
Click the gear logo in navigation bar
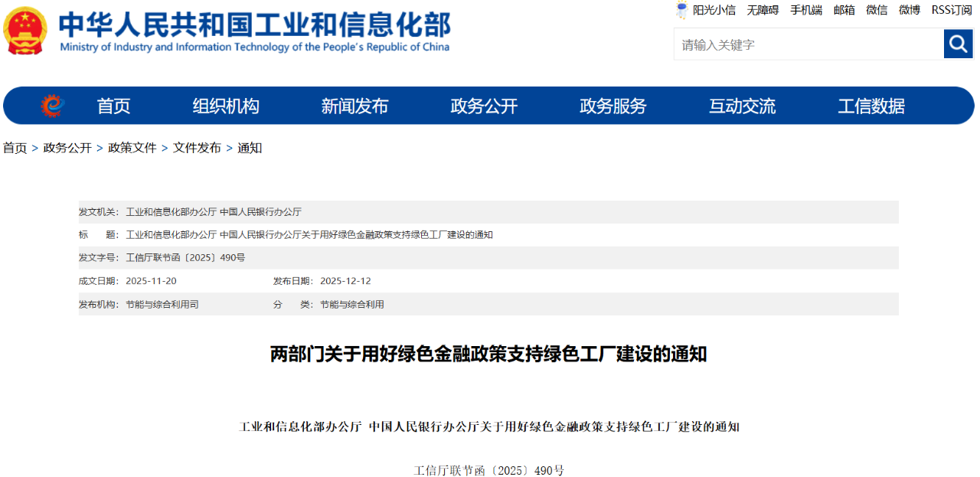pos(52,106)
